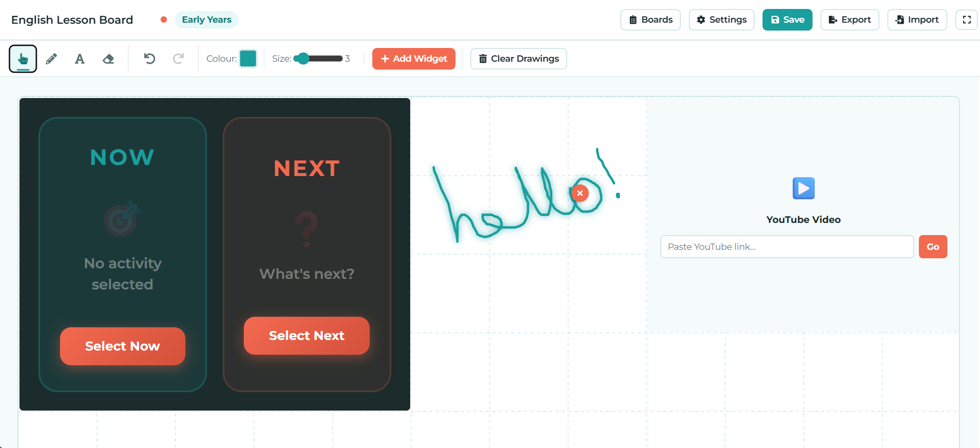Select the hand pointer tool
This screenshot has width=980, height=448.
pyautogui.click(x=23, y=59)
